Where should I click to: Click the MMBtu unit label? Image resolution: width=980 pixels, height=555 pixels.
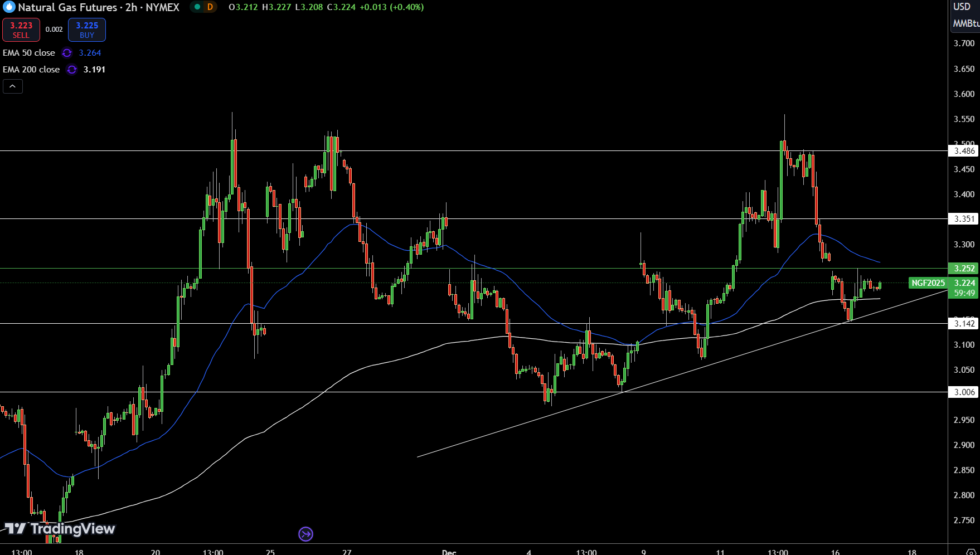pos(966,23)
